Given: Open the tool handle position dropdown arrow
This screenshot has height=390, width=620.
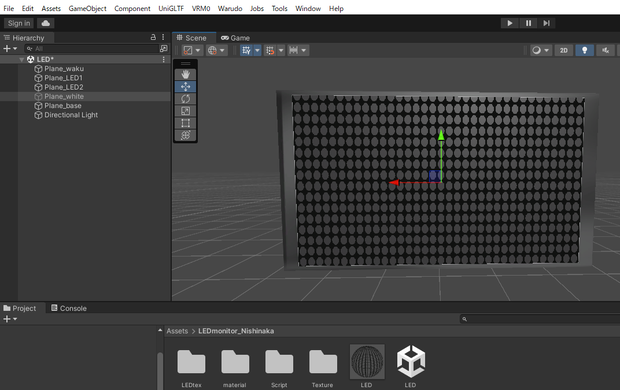Looking at the screenshot, I should coord(198,50).
